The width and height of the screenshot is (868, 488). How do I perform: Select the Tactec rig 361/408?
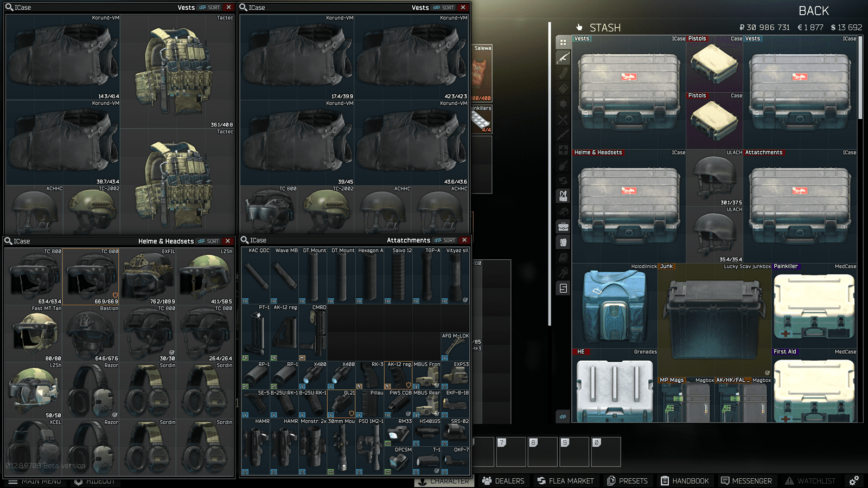[177, 71]
